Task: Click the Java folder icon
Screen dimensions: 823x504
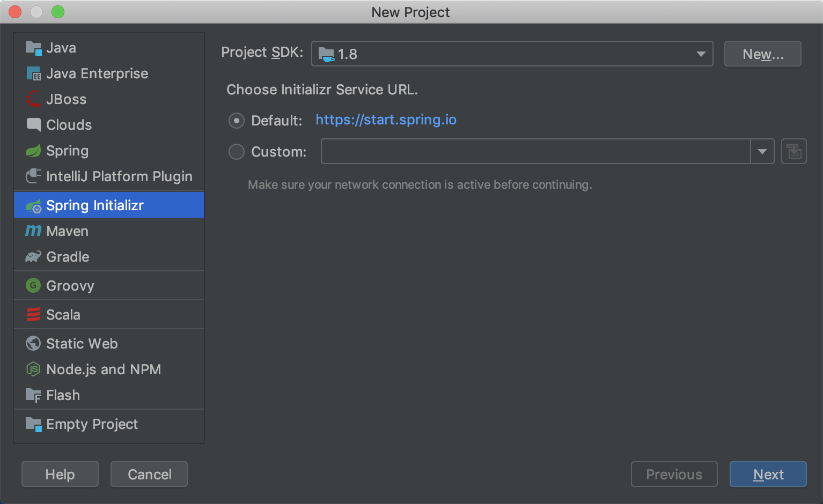Action: pos(33,48)
